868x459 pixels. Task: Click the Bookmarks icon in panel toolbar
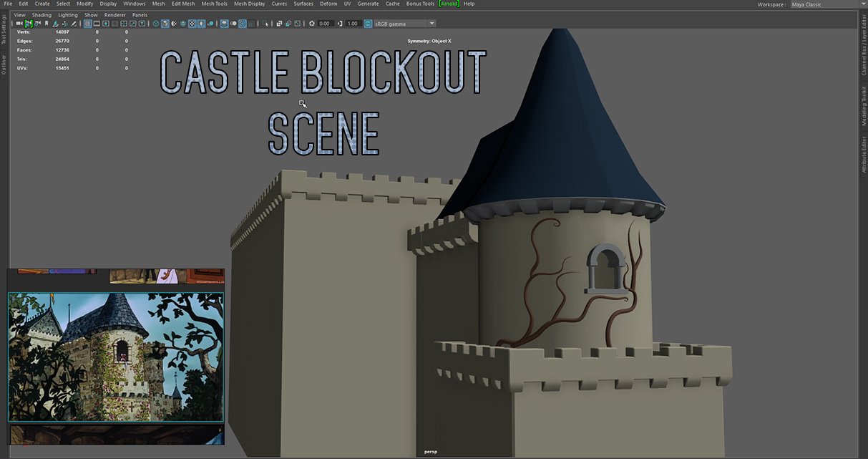click(47, 24)
